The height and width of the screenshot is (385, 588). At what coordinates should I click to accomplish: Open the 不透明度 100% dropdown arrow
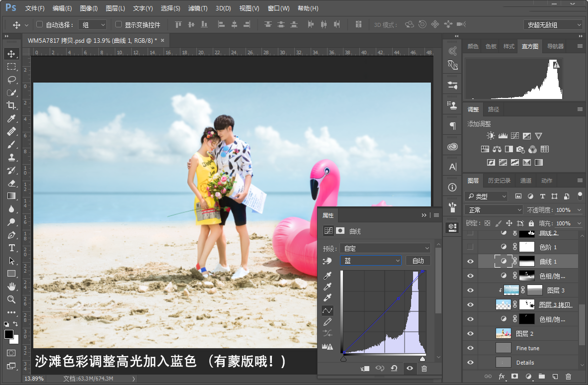point(580,210)
